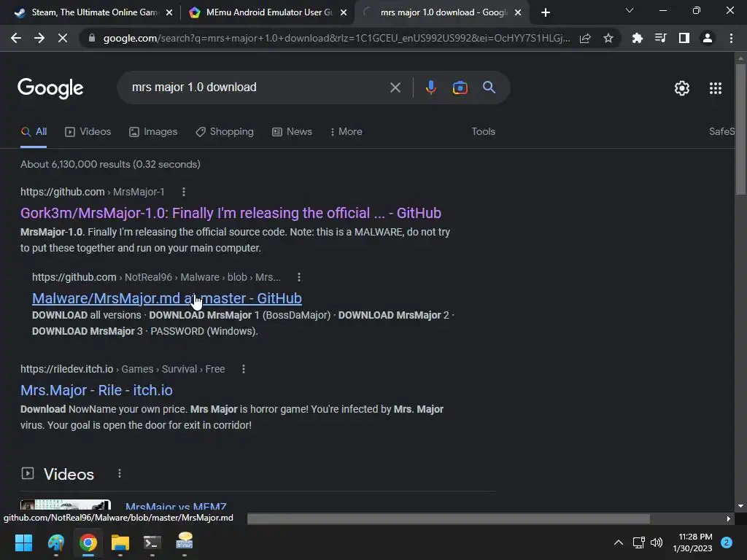Open Malware/MrsMajor.md at master GitHub link
Image resolution: width=747 pixels, height=560 pixels.
click(167, 298)
